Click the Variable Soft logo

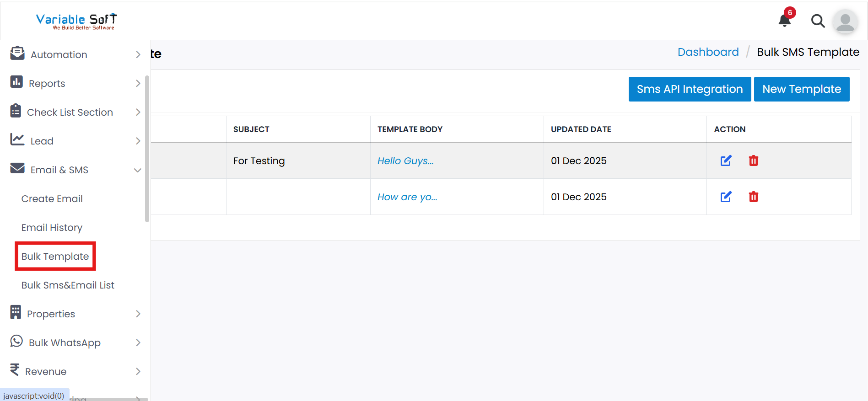coord(76,21)
